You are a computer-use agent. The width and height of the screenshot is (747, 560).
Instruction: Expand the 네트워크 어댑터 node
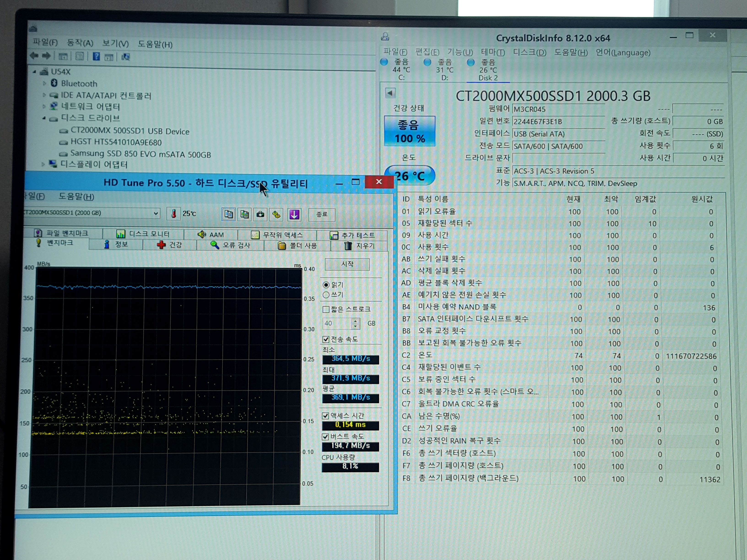pos(44,106)
